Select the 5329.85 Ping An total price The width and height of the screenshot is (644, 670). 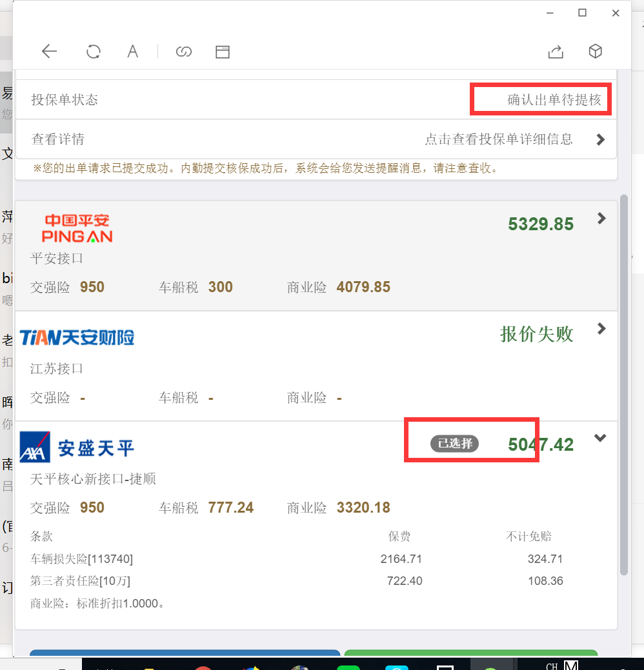541,224
